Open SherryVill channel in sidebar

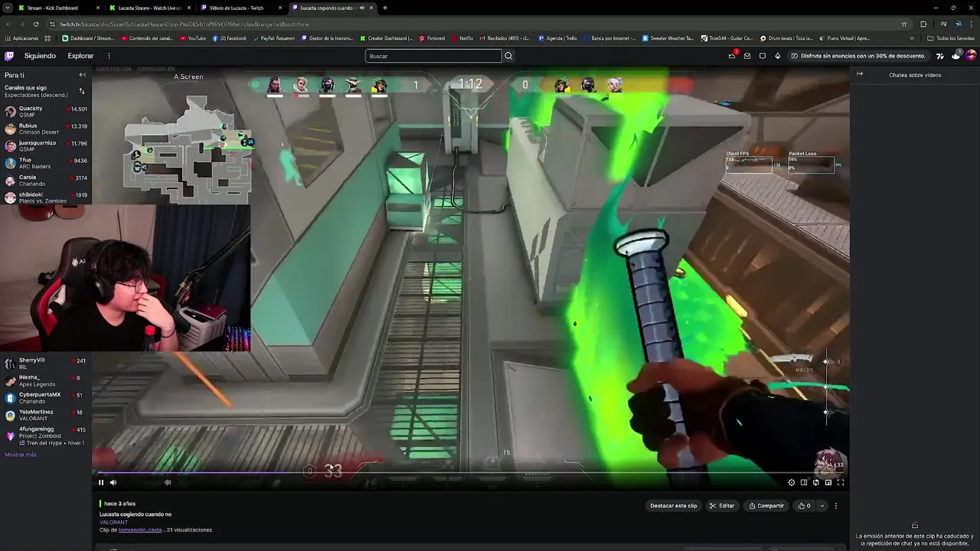point(46,364)
